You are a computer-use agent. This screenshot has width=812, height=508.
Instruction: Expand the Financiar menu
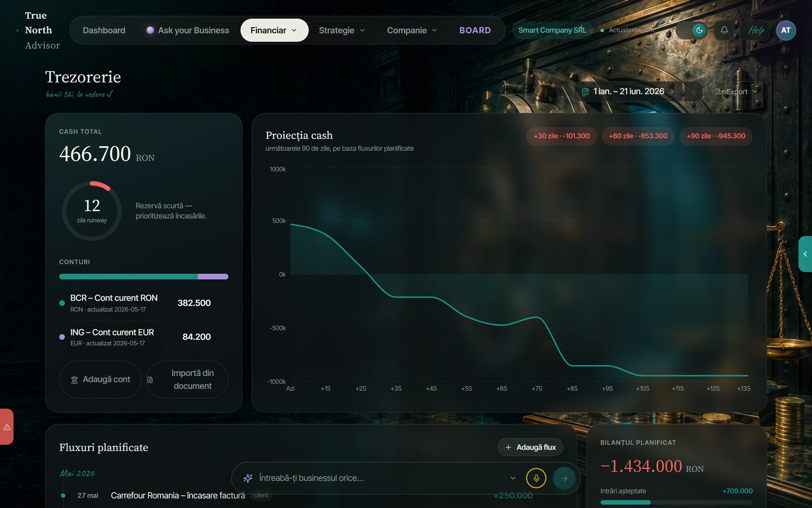click(x=274, y=30)
